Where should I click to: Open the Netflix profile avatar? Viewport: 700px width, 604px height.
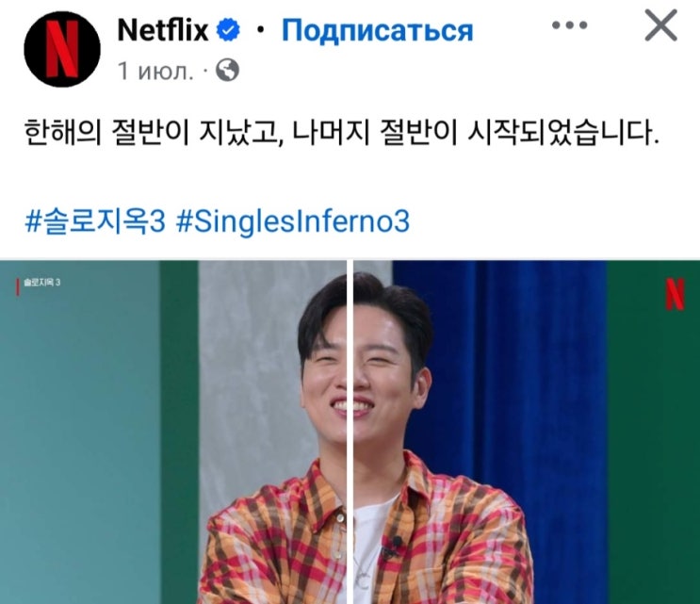[62, 49]
